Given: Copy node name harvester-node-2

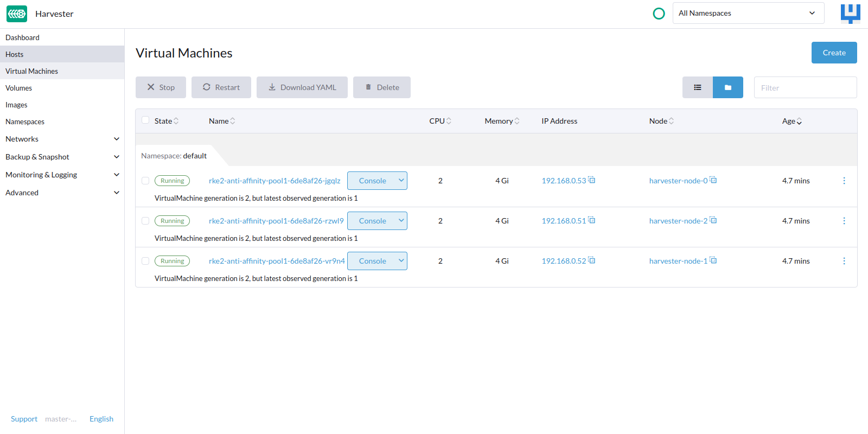Looking at the screenshot, I should pos(713,220).
